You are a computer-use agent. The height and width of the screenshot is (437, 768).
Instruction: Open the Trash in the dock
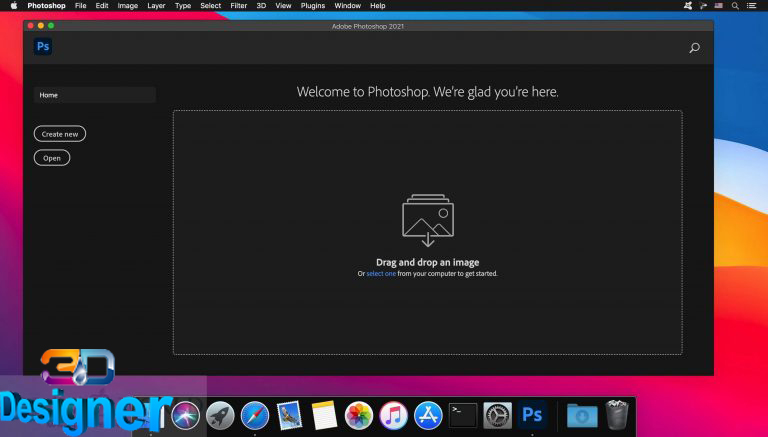(x=617, y=415)
